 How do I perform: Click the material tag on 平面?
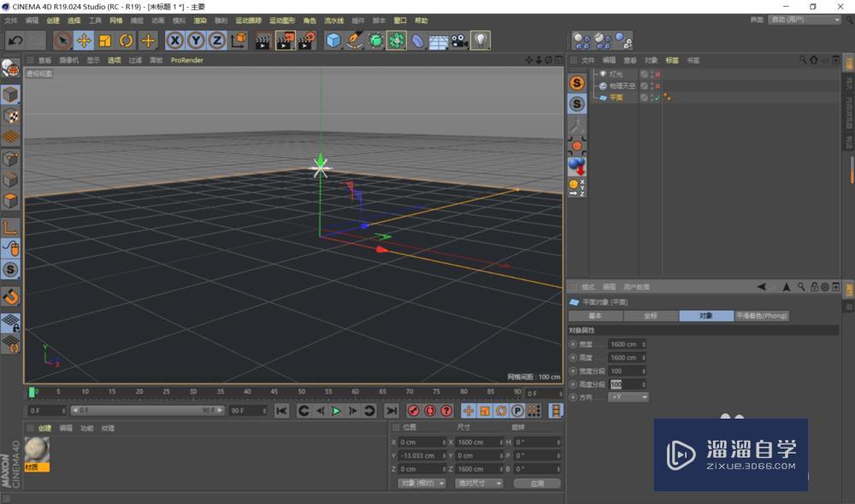pos(668,98)
